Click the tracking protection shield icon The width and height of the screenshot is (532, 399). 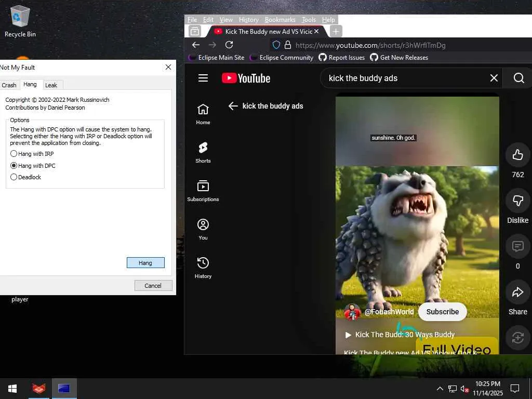click(x=276, y=45)
